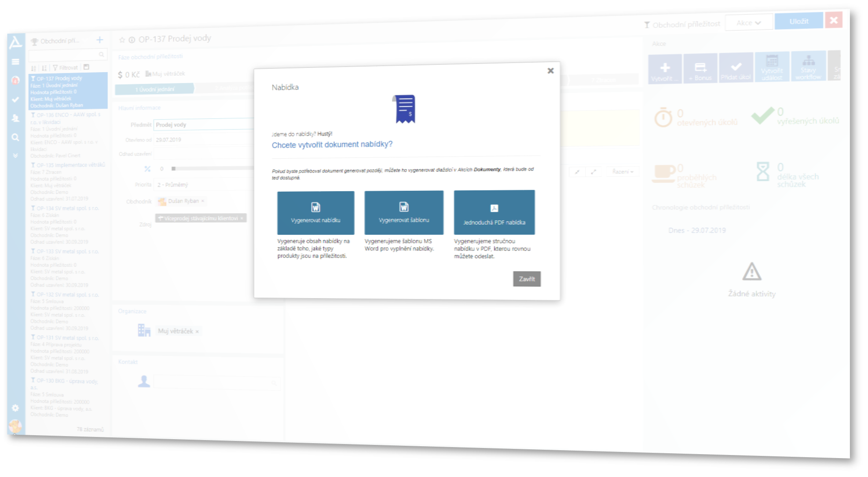Click the Stavy workflow tile
Image resolution: width=868 pixels, height=477 pixels.
[x=808, y=66]
